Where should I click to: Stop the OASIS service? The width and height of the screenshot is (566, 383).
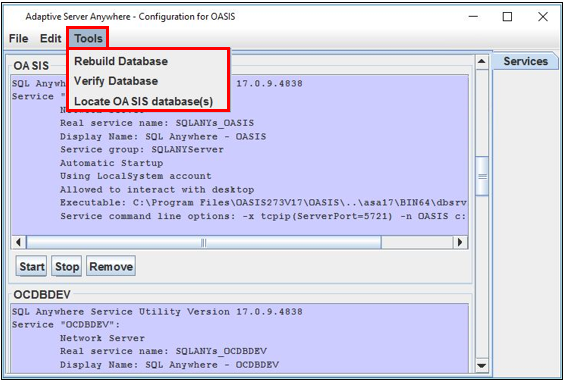pos(67,266)
